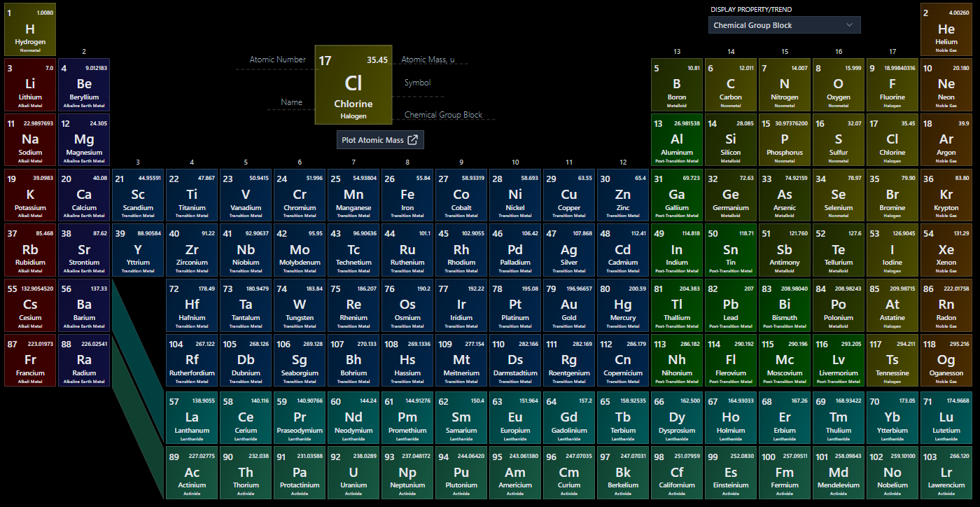Click the Silicon element tile
980x507 pixels.
point(731,140)
